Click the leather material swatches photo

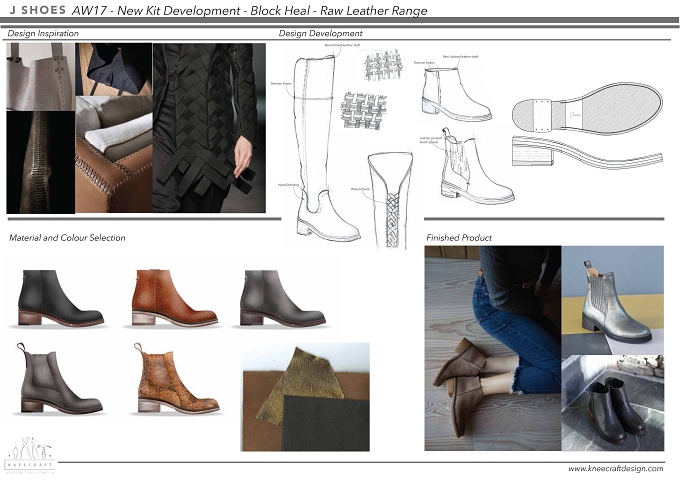(305, 397)
